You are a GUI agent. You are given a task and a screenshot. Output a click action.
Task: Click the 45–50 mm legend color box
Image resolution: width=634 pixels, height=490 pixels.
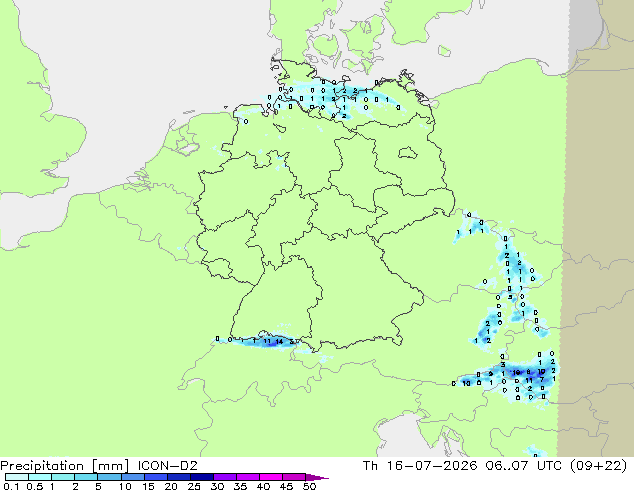point(293,477)
